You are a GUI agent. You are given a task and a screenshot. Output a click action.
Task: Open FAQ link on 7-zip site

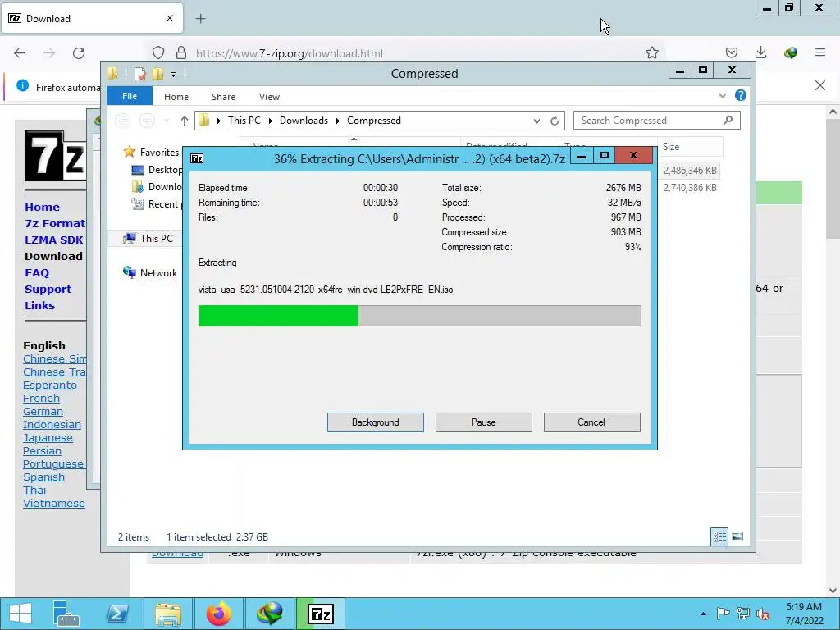[x=37, y=272]
